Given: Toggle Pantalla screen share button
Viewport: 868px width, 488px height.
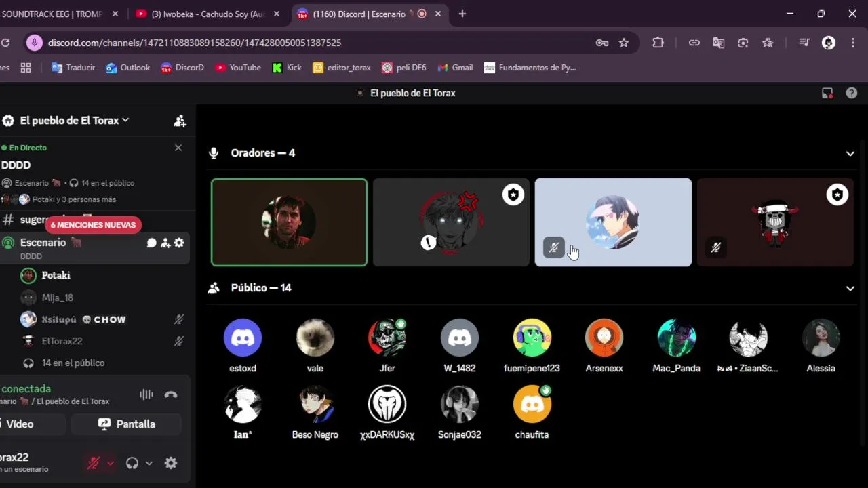Looking at the screenshot, I should tap(126, 424).
